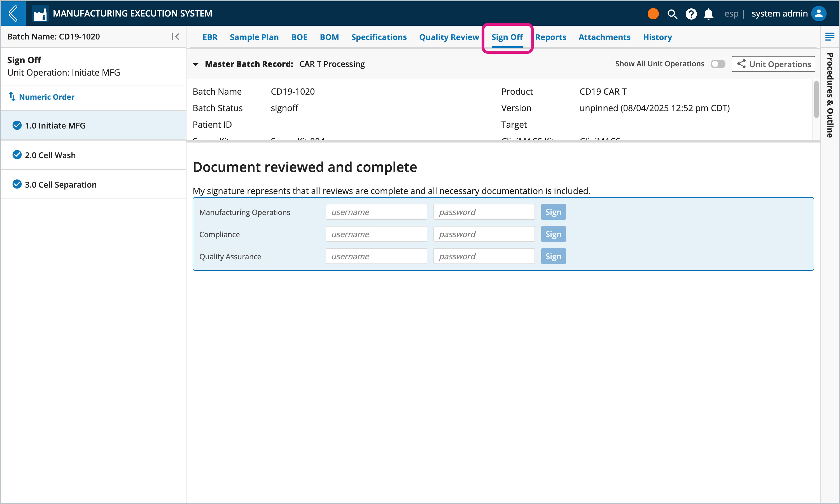Focus Compliance username field
Image resolution: width=840 pixels, height=504 pixels.
[376, 234]
